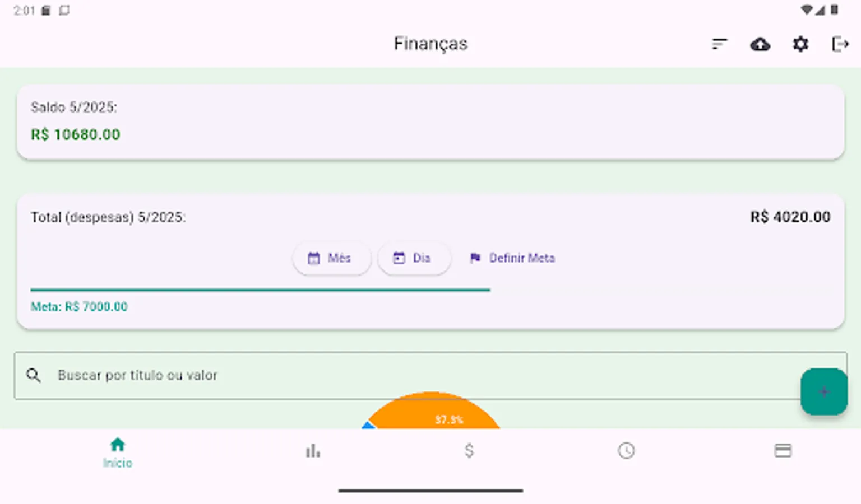Tap the cloud backup icon

pos(760,44)
